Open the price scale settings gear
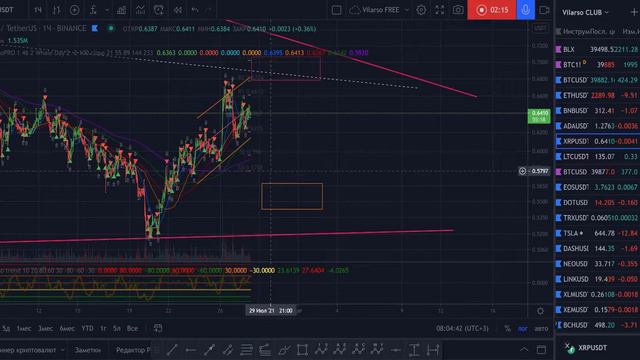This screenshot has height=360, width=640. click(x=540, y=311)
